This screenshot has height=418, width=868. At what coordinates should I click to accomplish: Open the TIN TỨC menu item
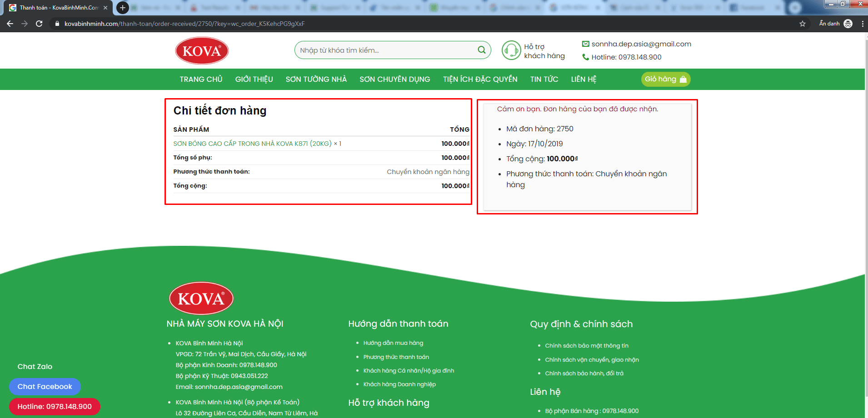click(x=544, y=79)
